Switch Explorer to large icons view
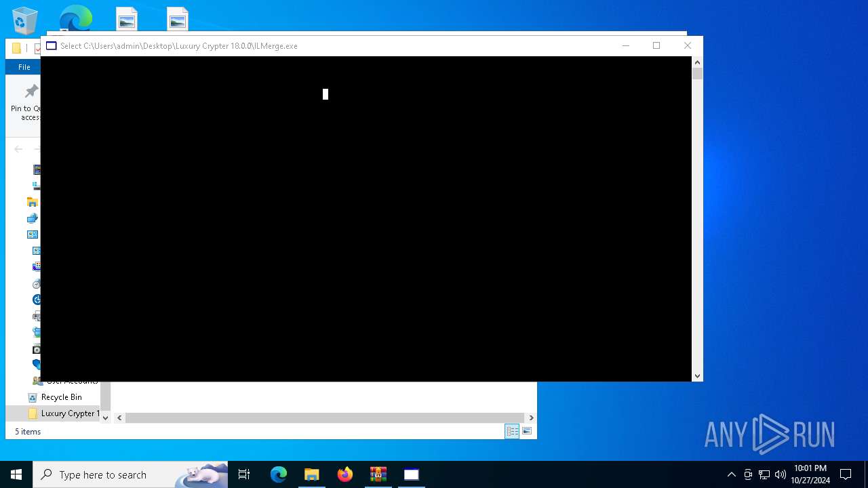868x488 pixels. (x=527, y=432)
